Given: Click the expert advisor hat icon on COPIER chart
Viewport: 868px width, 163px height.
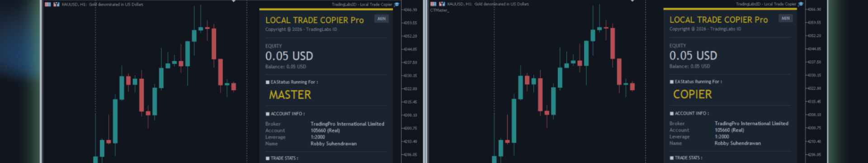Looking at the screenshot, I should coord(801,4).
